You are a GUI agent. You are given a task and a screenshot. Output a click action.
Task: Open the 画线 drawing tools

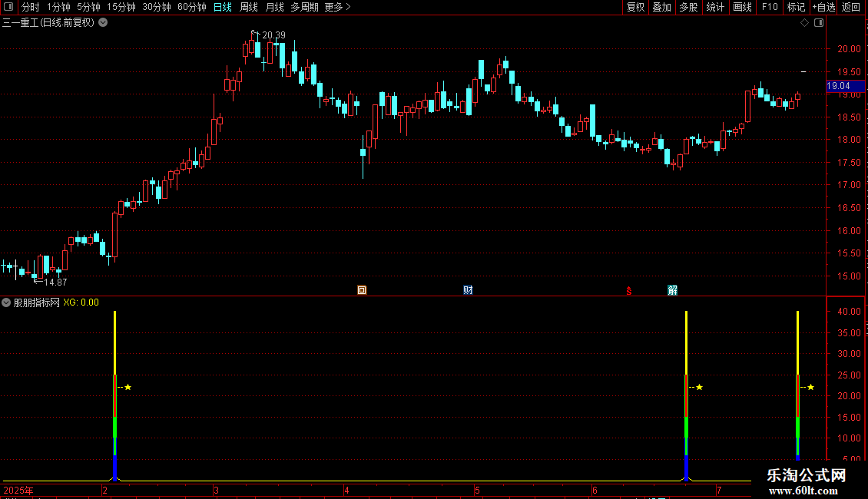[742, 7]
